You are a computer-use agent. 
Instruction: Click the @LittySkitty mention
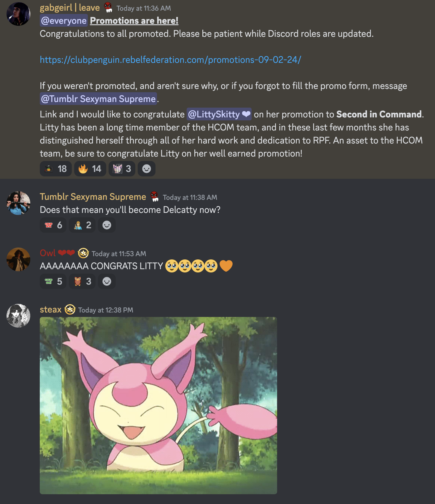219,114
